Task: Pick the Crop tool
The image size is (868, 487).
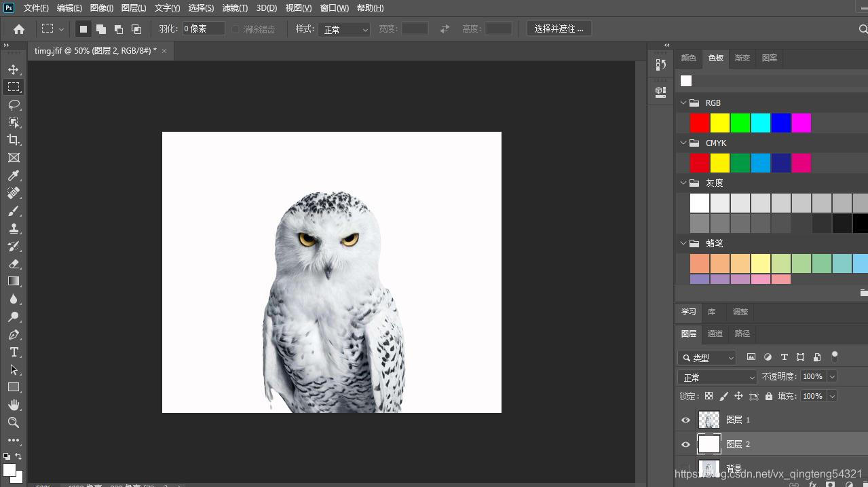Action: click(14, 140)
